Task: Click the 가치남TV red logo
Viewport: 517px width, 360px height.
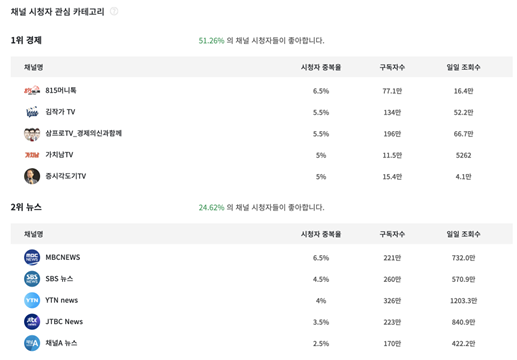Action: point(32,155)
